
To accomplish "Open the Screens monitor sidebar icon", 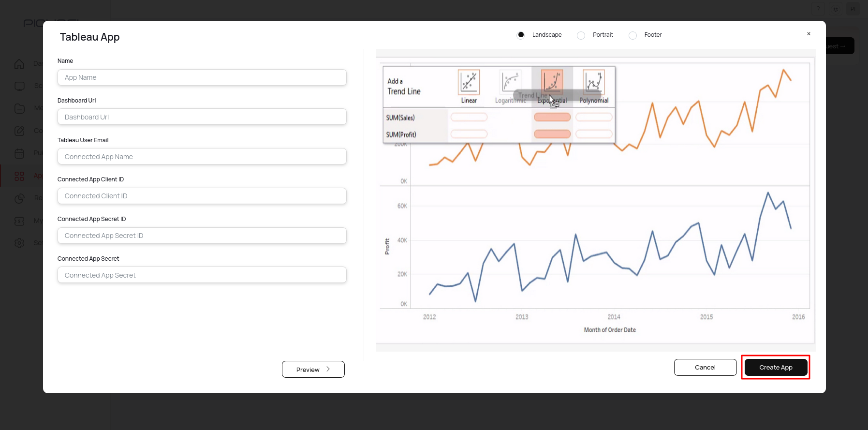I will pyautogui.click(x=19, y=86).
